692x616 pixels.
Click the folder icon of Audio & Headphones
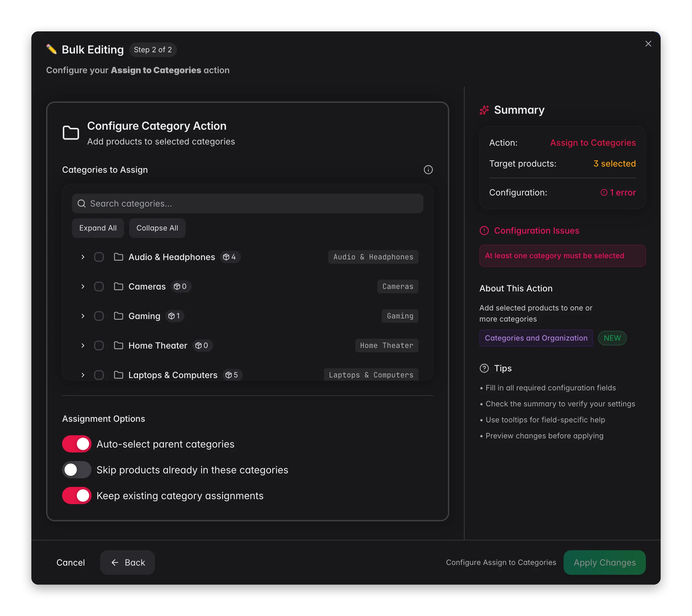119,257
